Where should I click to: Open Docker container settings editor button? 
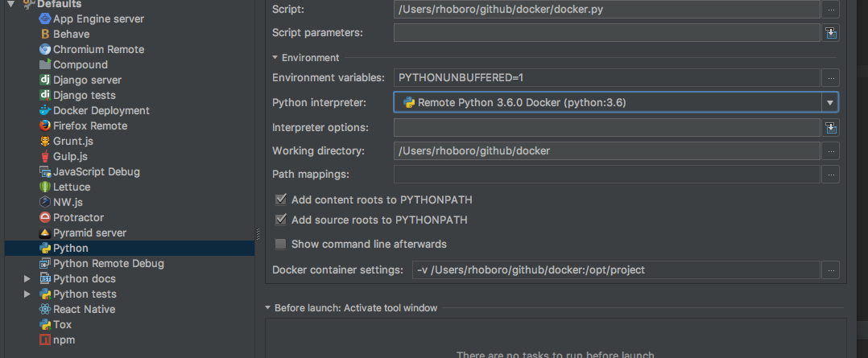click(x=830, y=270)
